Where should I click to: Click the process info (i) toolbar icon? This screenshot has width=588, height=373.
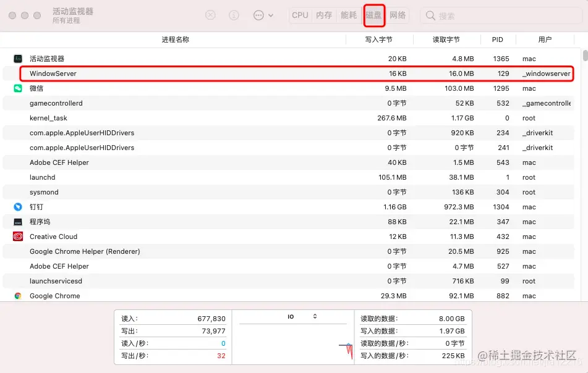[234, 15]
